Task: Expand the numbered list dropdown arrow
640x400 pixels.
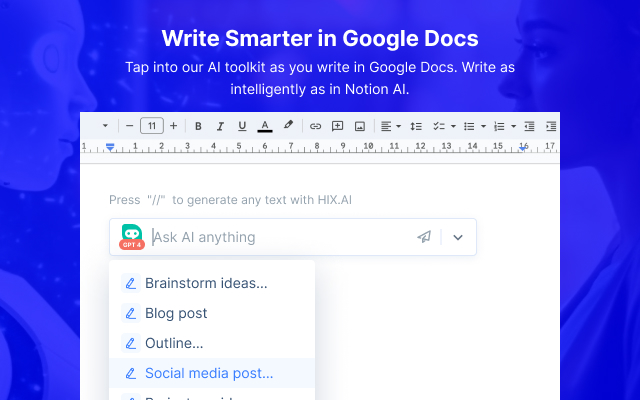Action: [513, 127]
